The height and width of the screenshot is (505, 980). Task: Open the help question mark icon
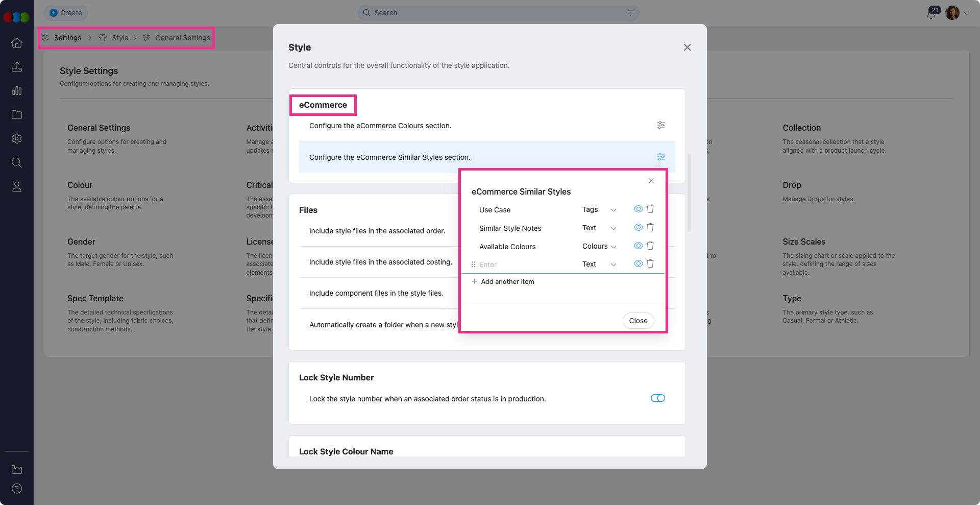coord(17,489)
